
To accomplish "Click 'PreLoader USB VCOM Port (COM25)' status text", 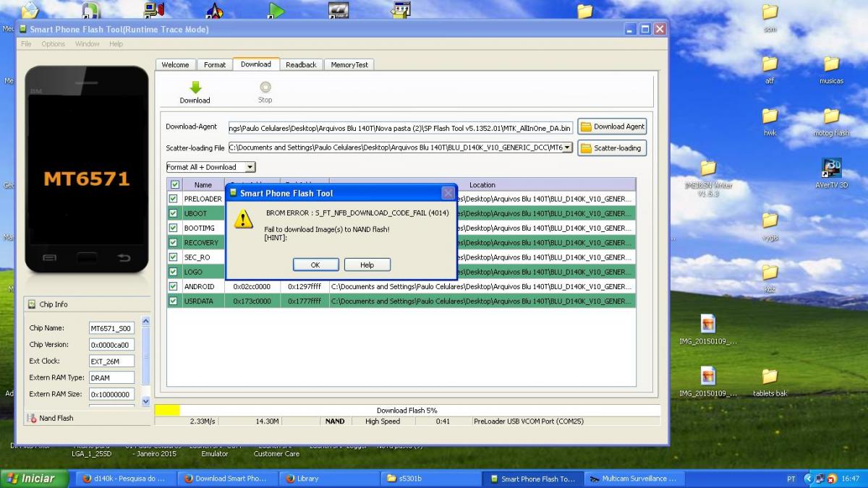I will pyautogui.click(x=529, y=421).
